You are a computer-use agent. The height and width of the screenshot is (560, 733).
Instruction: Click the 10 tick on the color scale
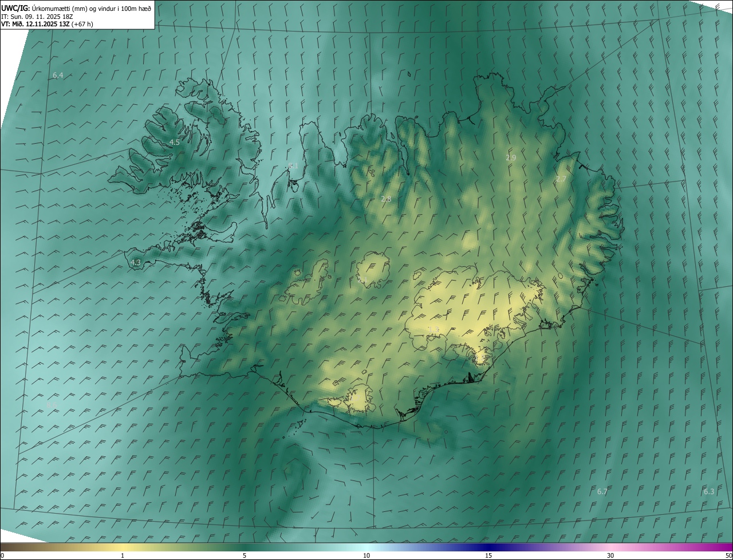pyautogui.click(x=366, y=555)
